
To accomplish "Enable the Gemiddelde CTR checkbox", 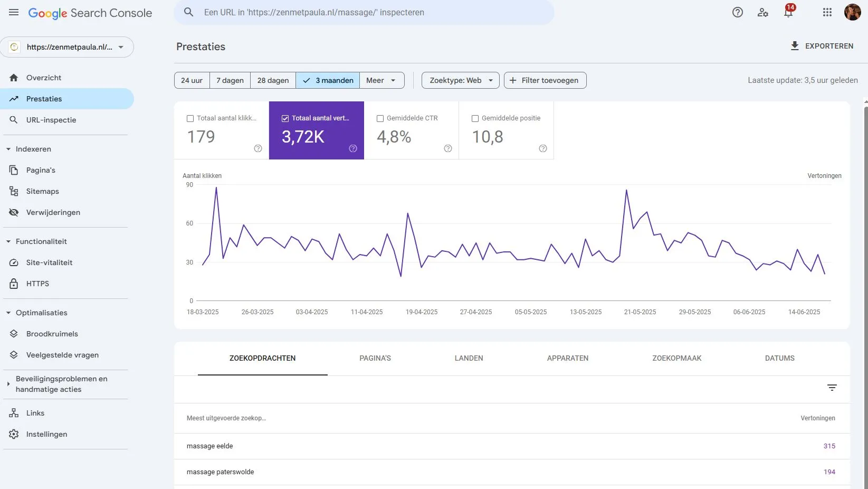I will click(380, 118).
